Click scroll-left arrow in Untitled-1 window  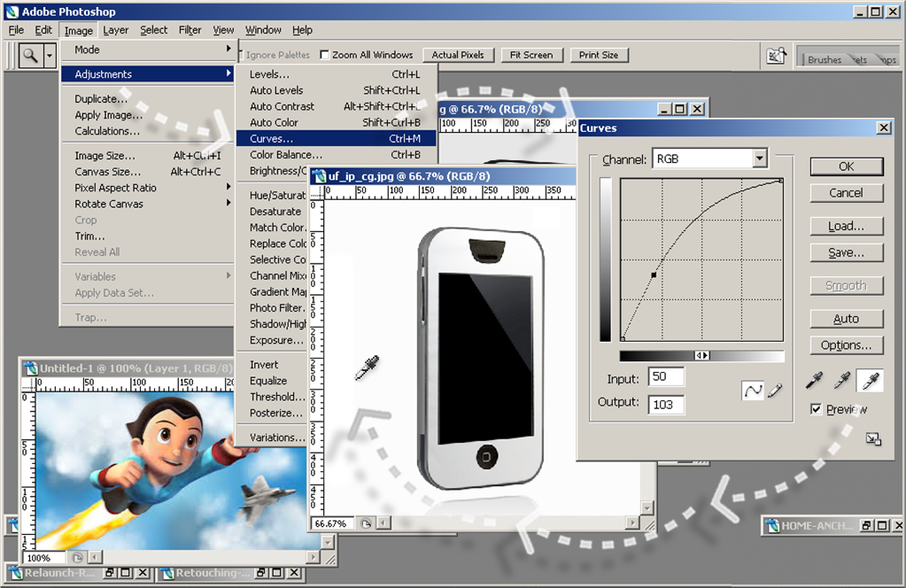point(95,557)
